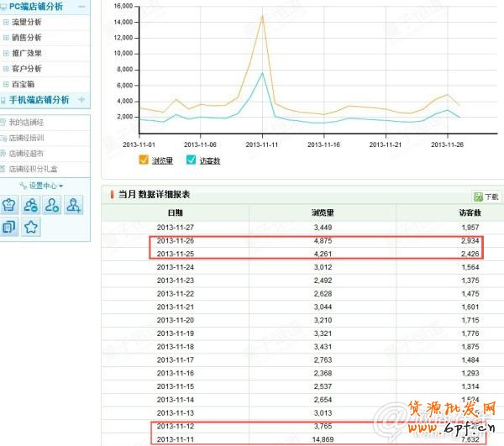Click the remove-user icon in settings center

pyautogui.click(x=31, y=204)
